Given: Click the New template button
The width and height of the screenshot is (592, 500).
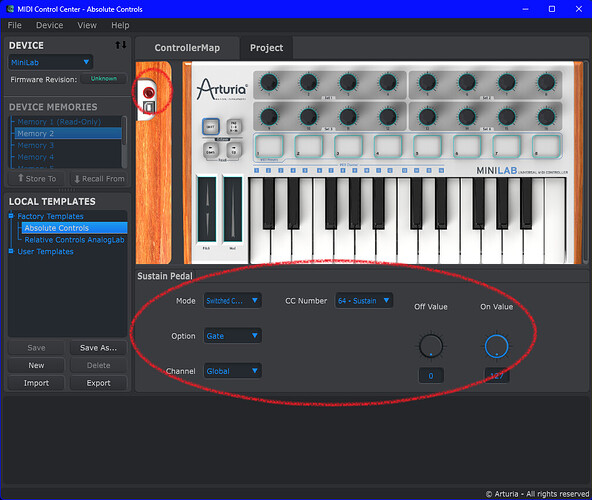Looking at the screenshot, I should 36,365.
